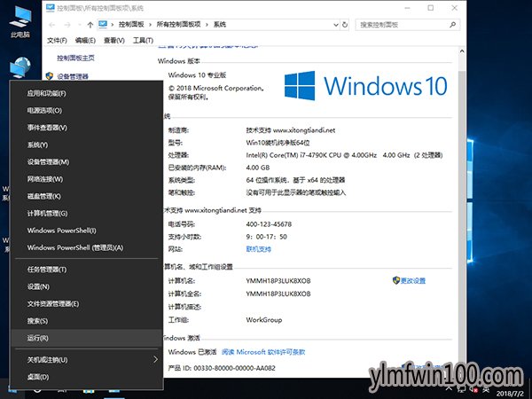Open the 编辑(E) menu
The image size is (532, 399).
point(85,41)
